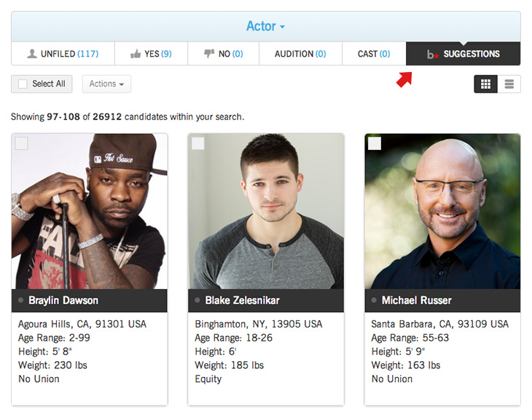The image size is (532, 420).
Task: Tick the Select All checkbox
Action: click(23, 84)
